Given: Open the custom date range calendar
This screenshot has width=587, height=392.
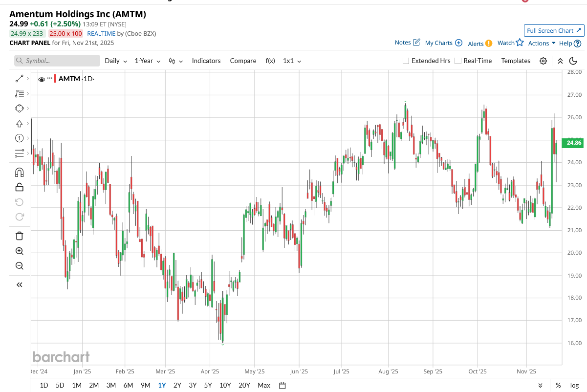Looking at the screenshot, I should tap(282, 385).
